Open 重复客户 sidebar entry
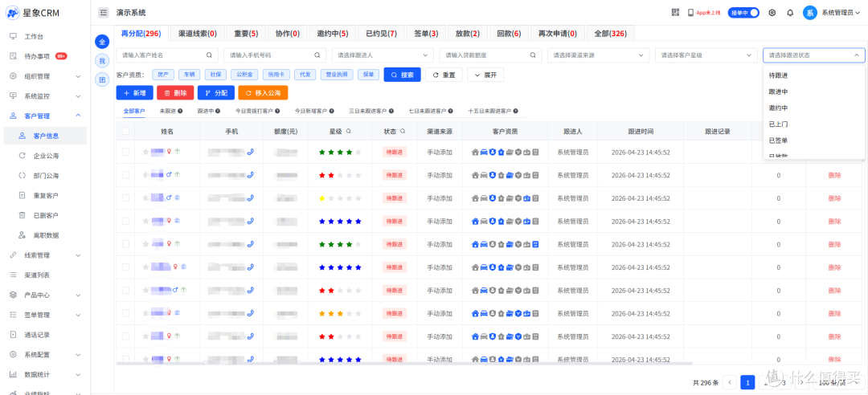 tap(46, 196)
